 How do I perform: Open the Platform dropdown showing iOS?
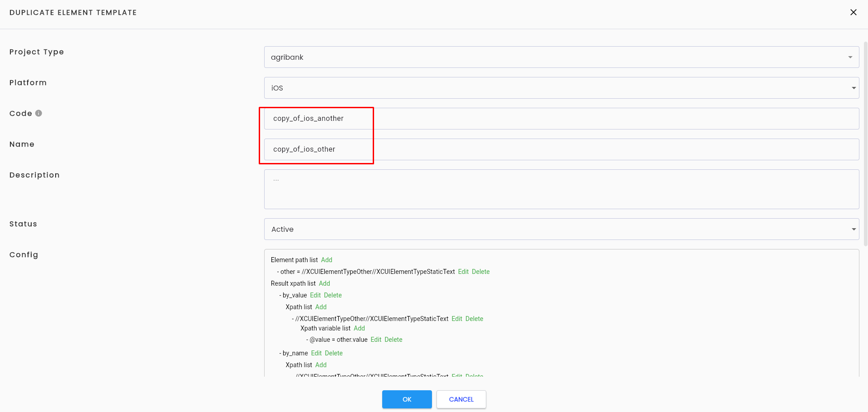point(561,88)
